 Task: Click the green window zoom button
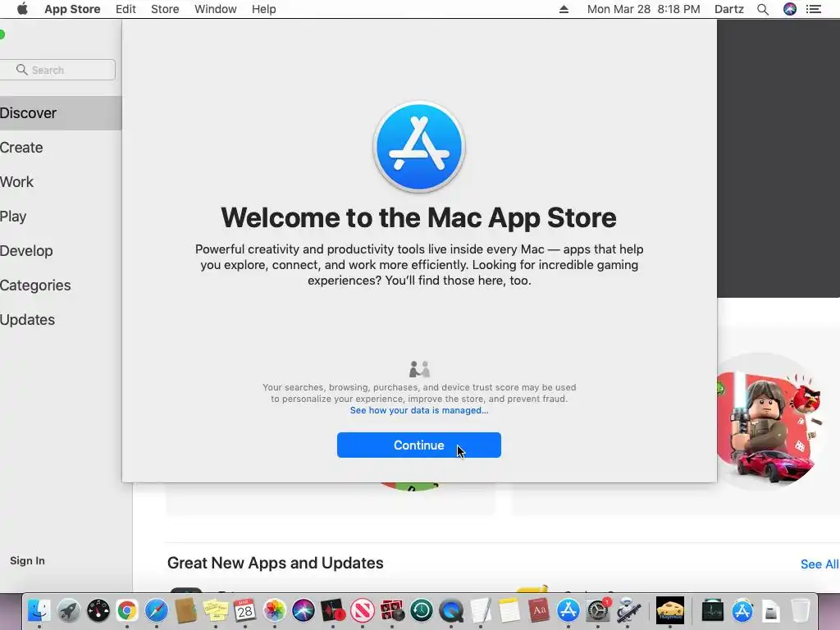[x=2, y=34]
